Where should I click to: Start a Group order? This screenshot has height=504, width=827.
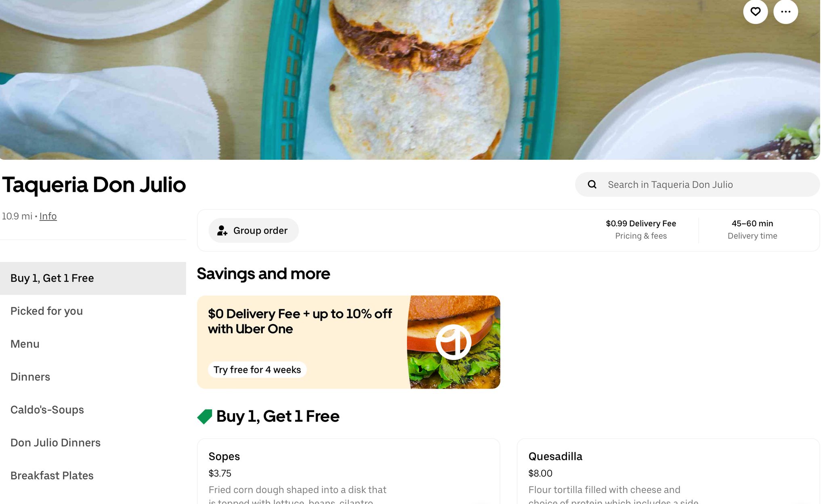tap(254, 230)
